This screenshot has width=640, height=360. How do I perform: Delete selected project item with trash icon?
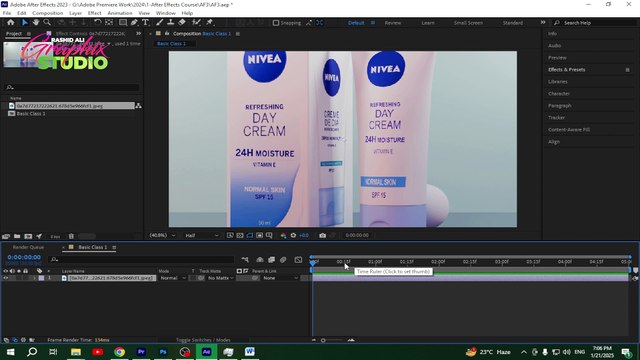[x=71, y=236]
